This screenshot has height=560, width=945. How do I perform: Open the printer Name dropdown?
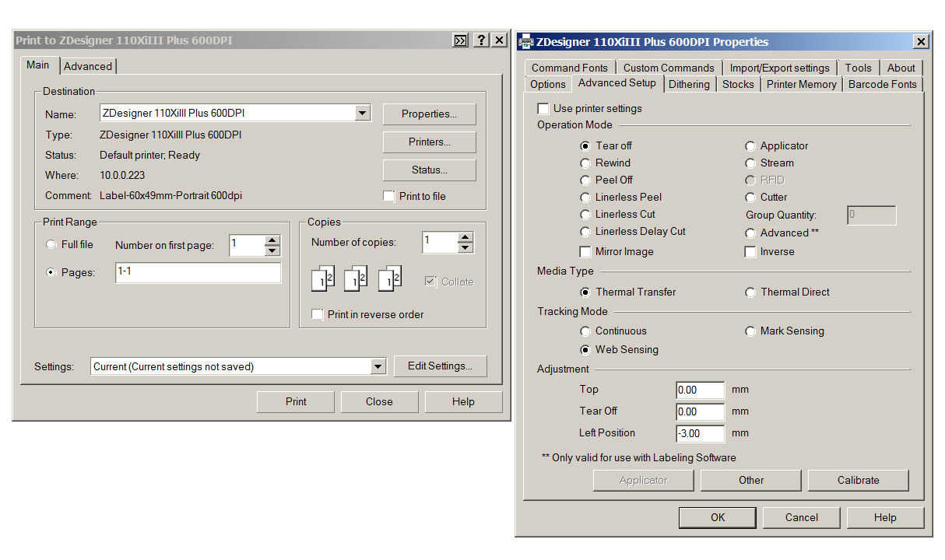click(x=363, y=114)
